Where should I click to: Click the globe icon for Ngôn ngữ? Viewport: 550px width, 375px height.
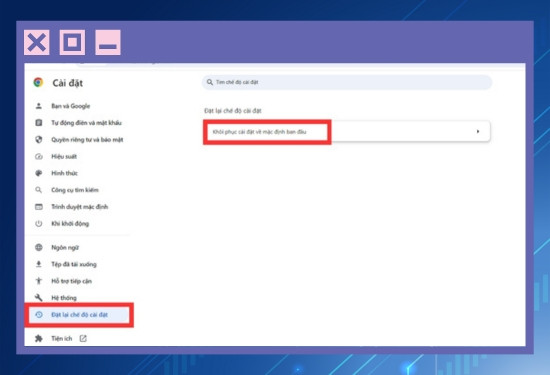(39, 247)
